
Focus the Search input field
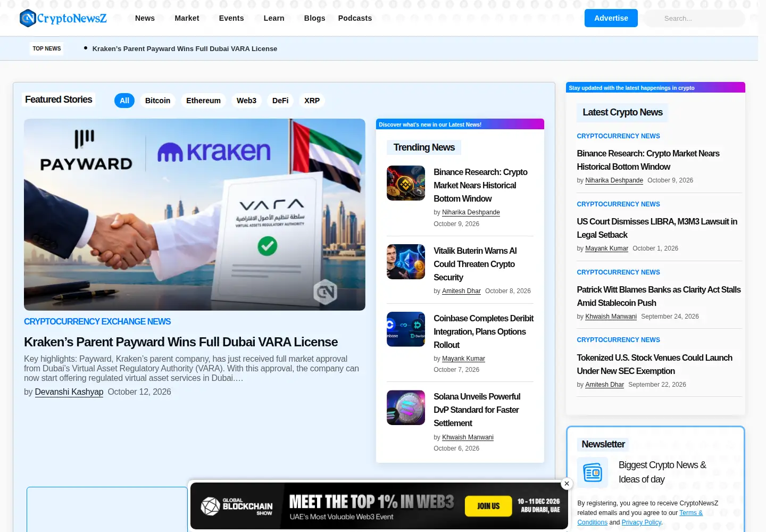point(695,18)
